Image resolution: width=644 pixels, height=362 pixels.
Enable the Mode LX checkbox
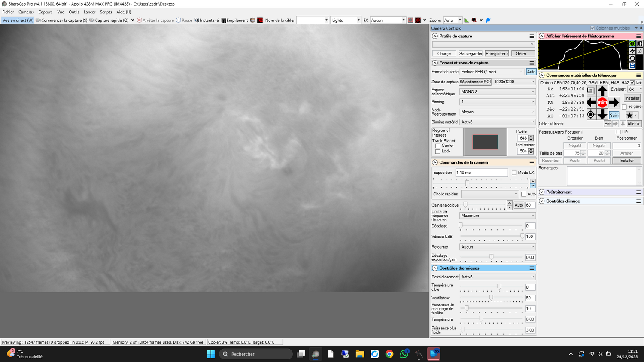click(514, 173)
